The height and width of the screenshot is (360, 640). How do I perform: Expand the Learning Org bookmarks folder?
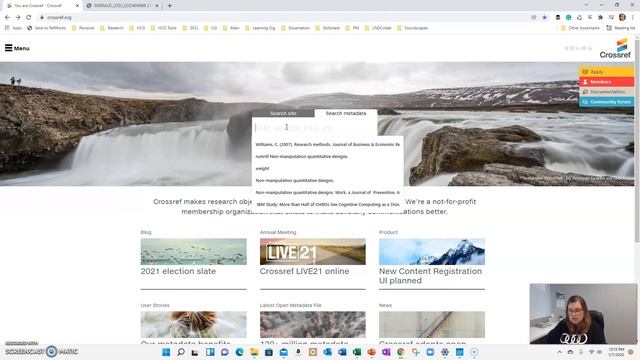click(260, 28)
